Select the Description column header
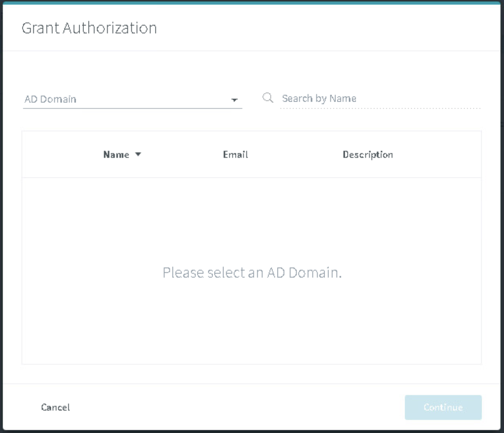The height and width of the screenshot is (433, 504). tap(368, 155)
